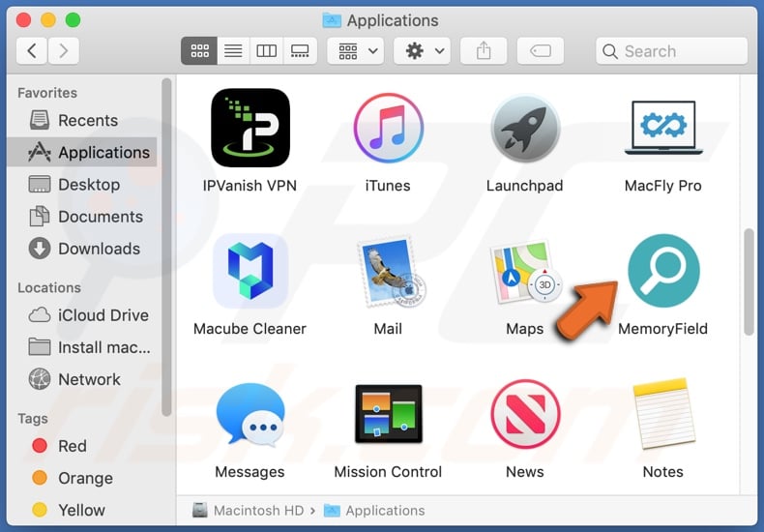
Task: Open Desktop in the sidebar
Action: (82, 185)
